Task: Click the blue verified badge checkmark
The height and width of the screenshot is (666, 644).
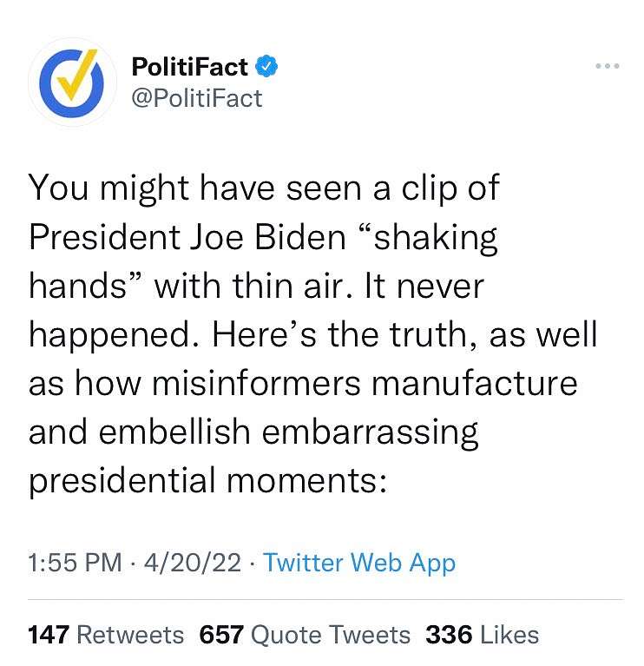Action: click(x=266, y=66)
